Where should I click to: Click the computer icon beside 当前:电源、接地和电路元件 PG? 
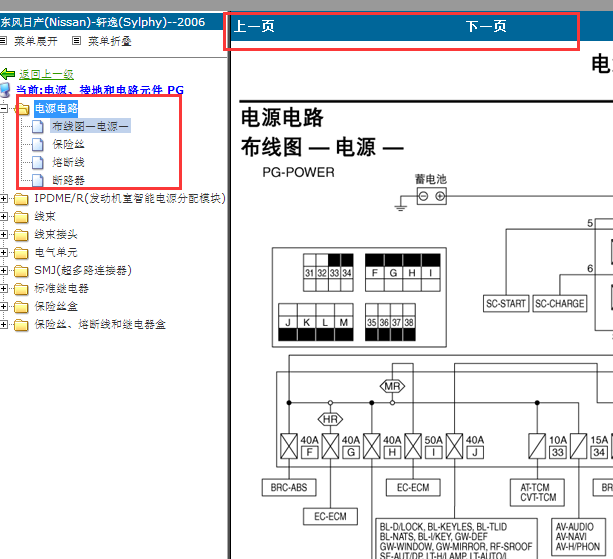[x=5, y=90]
